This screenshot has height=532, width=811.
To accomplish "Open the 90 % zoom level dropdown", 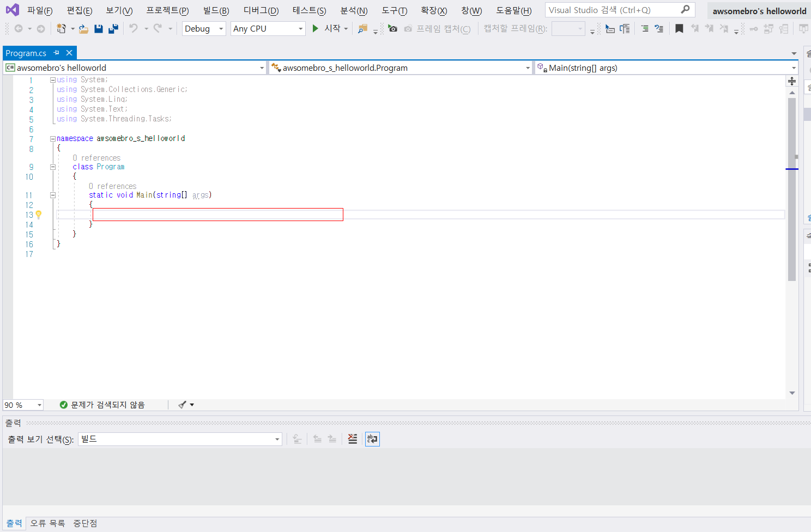I will point(23,405).
